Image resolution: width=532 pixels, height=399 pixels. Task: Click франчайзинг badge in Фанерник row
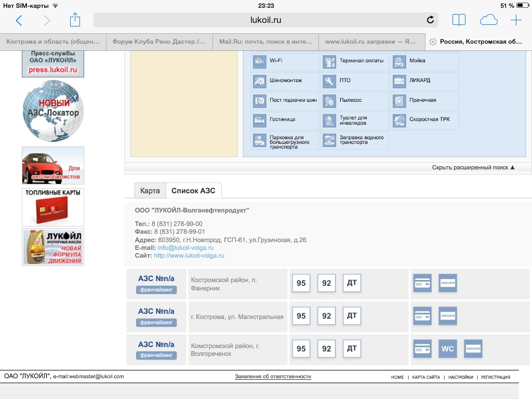pyautogui.click(x=156, y=290)
